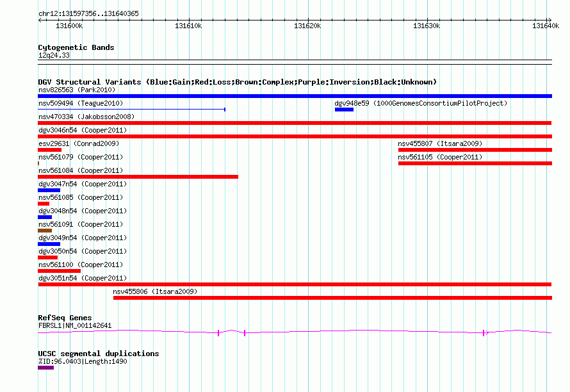Click the dgv3046n54 red loss bar

click(295, 136)
